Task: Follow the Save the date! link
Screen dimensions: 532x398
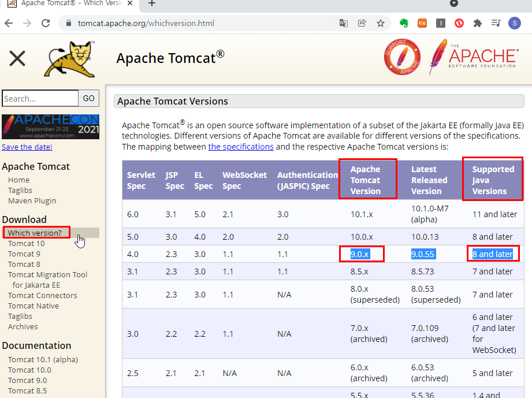Action: pos(27,147)
